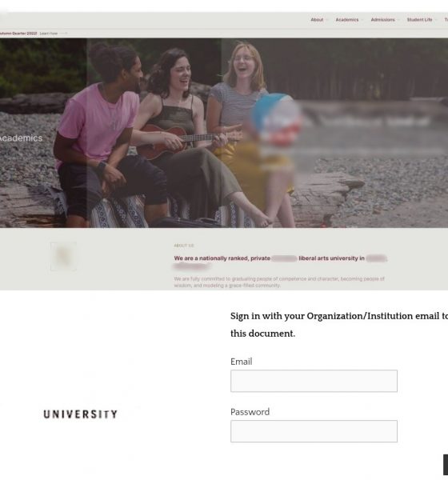Click the UNIVERSITY logo

point(80,414)
